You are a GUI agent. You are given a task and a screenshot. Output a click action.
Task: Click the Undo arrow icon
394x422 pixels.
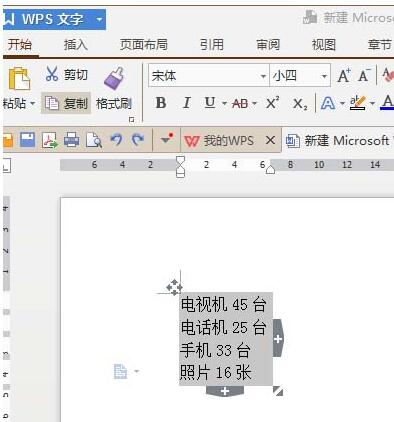pos(116,139)
